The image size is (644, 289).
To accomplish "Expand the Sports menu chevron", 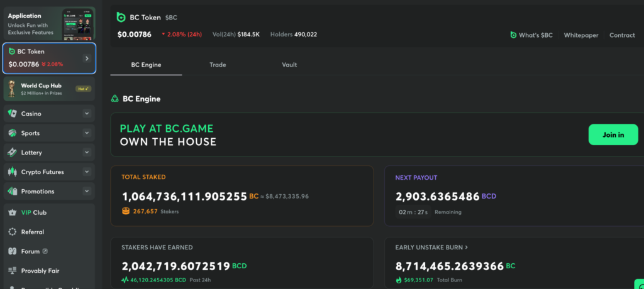I will tap(87, 133).
